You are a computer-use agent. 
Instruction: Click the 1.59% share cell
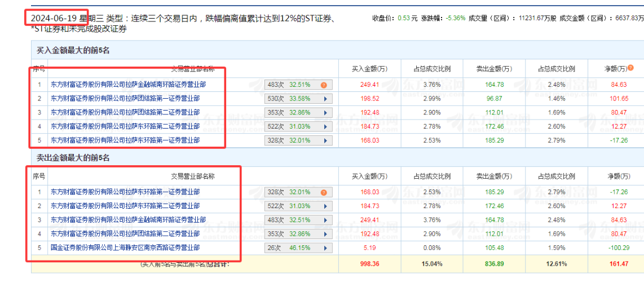click(x=556, y=248)
